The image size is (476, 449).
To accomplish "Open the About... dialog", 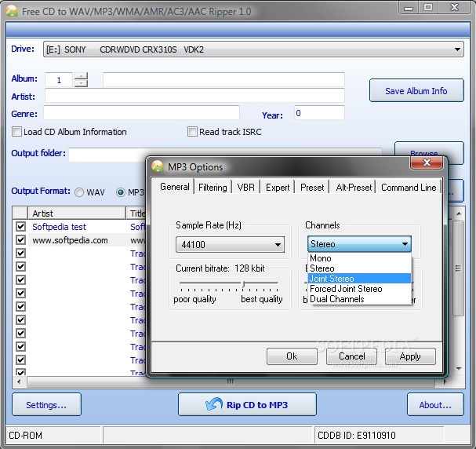I will click(x=435, y=404).
